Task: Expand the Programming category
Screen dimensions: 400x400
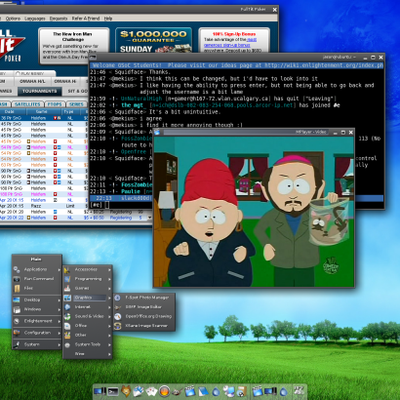Action: [x=87, y=279]
